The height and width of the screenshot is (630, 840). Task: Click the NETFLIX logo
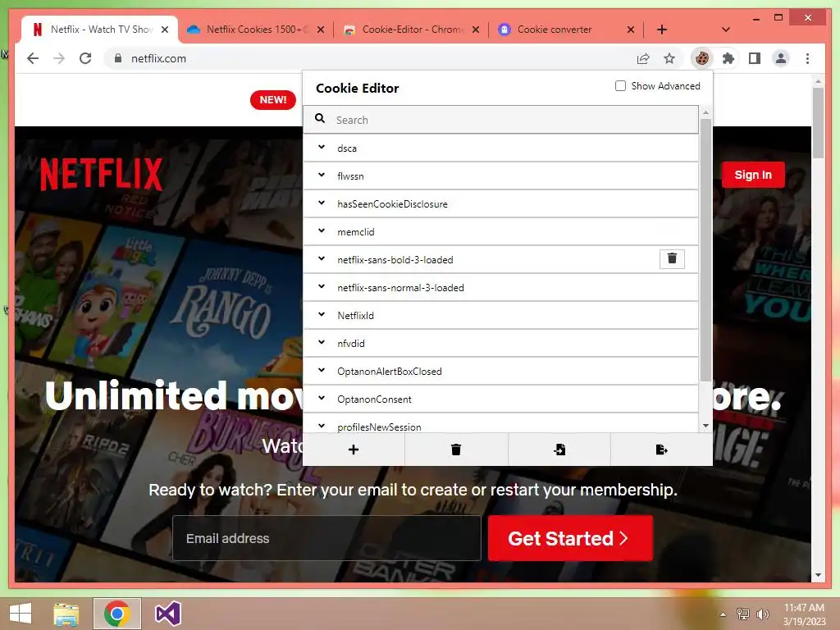[x=101, y=174]
